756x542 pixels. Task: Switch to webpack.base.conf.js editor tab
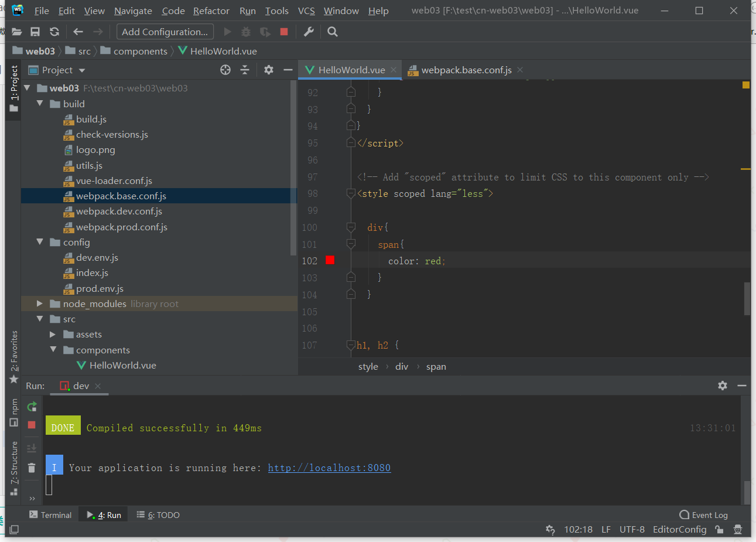(x=466, y=70)
